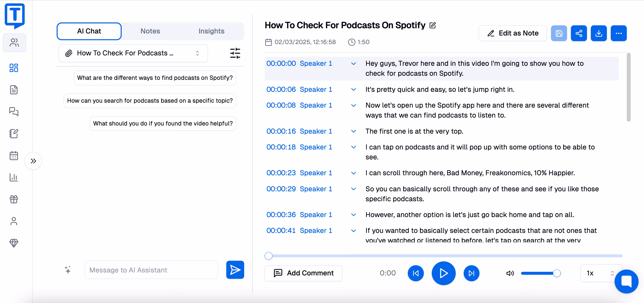The height and width of the screenshot is (303, 644).
Task: Click the blue T app logo
Action: click(x=15, y=16)
